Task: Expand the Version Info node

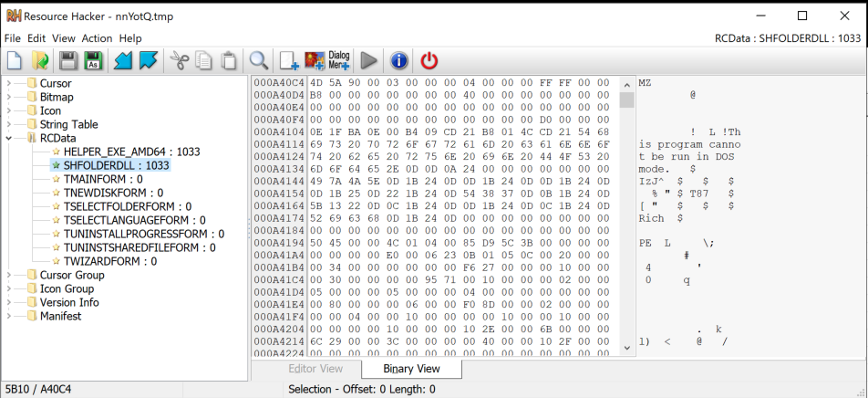Action: coord(8,303)
